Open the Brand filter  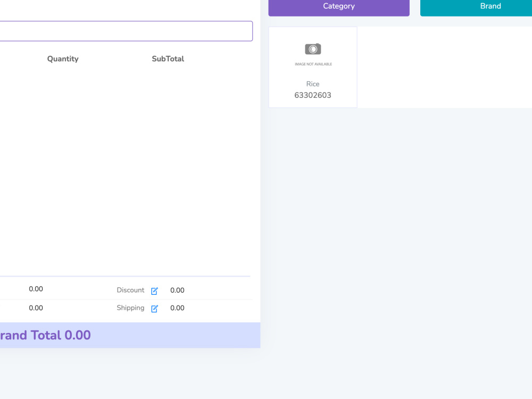point(476,7)
